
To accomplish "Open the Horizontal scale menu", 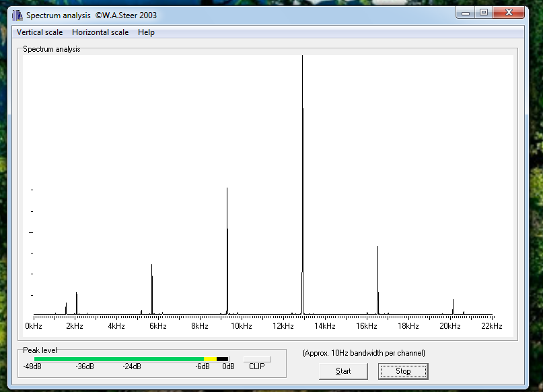I will [100, 32].
